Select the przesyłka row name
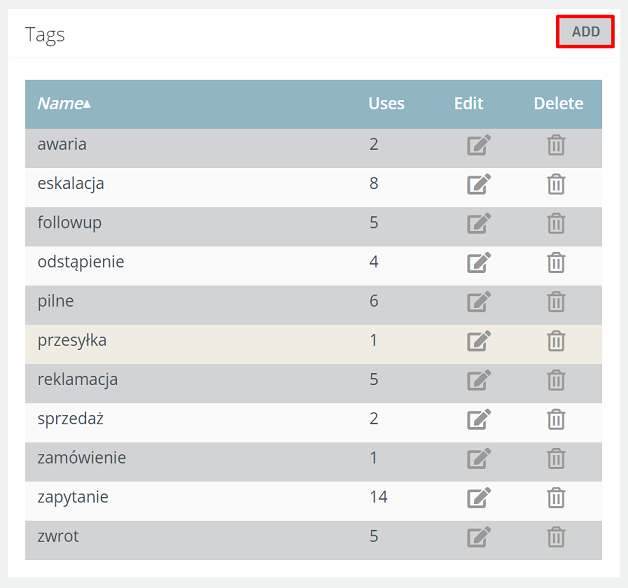The image size is (628, 588). click(72, 341)
